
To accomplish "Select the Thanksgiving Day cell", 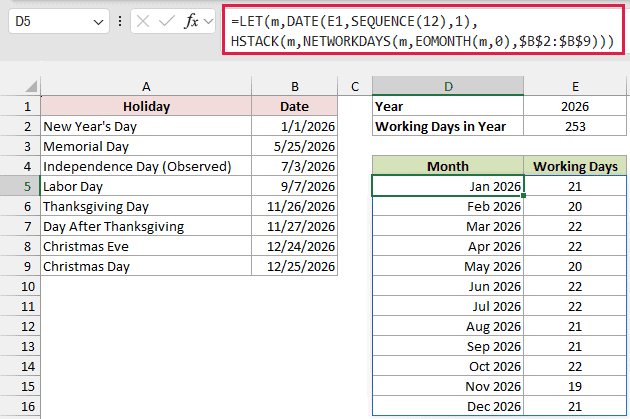I will (x=146, y=206).
